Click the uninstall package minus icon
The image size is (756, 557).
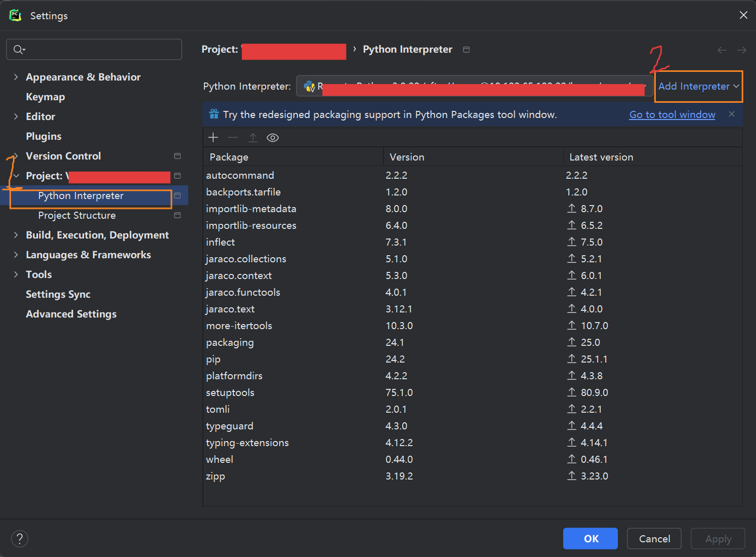click(x=233, y=138)
